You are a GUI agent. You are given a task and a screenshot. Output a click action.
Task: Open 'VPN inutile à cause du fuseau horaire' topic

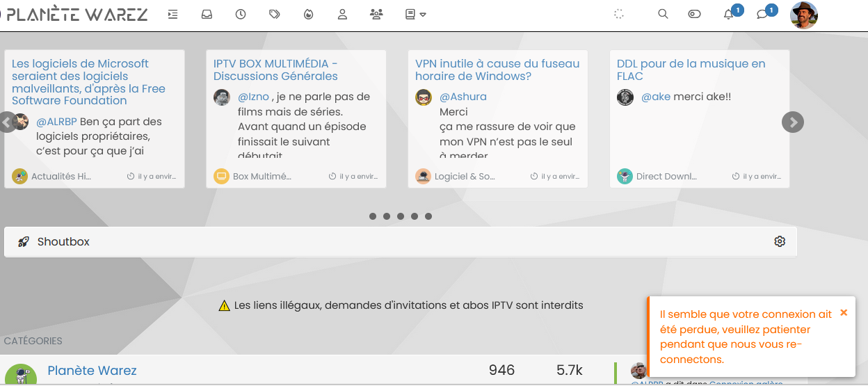(x=497, y=70)
